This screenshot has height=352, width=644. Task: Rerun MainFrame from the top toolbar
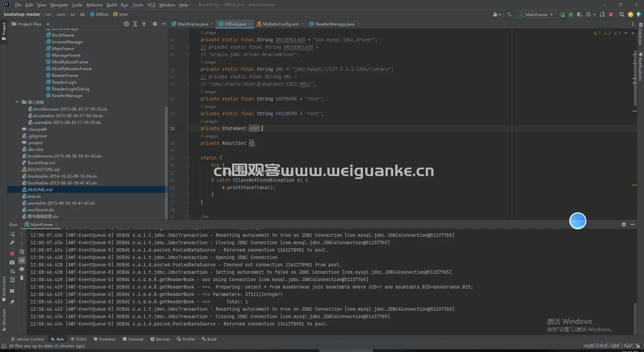[562, 14]
